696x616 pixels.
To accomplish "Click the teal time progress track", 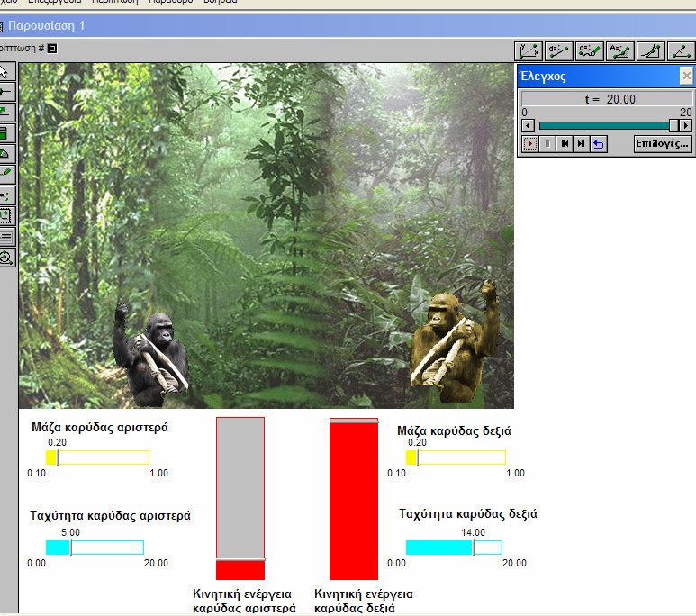I will pyautogui.click(x=604, y=126).
